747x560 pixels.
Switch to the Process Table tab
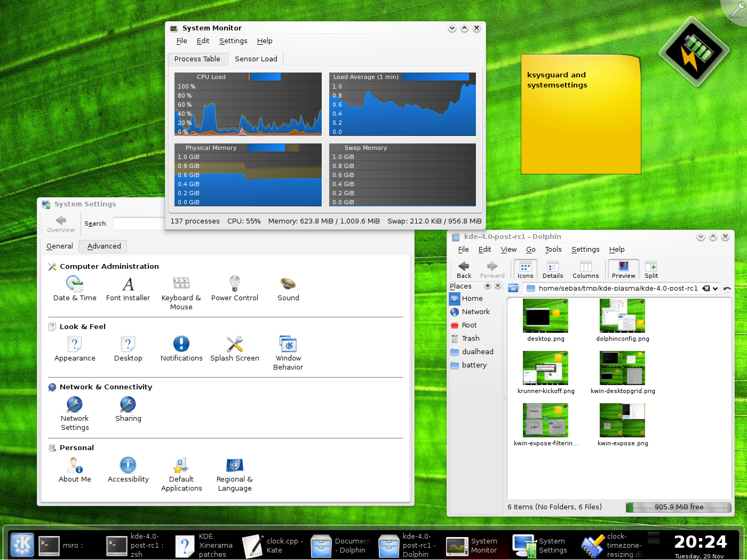[197, 59]
